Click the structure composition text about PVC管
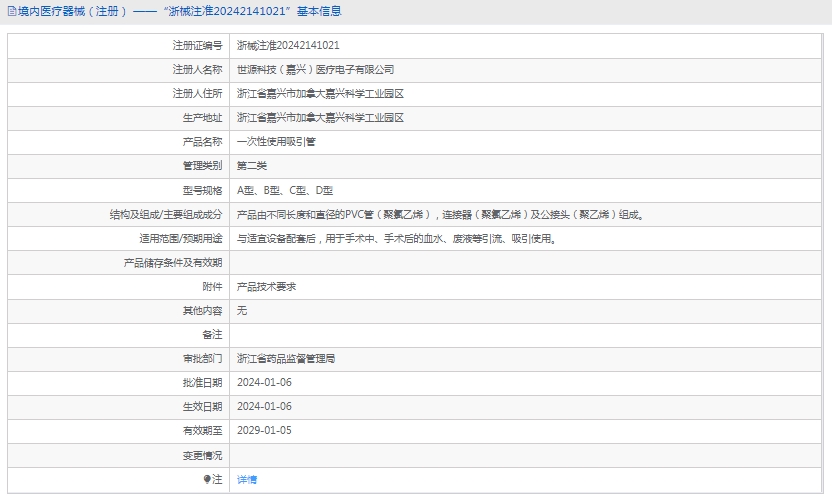 pos(440,214)
